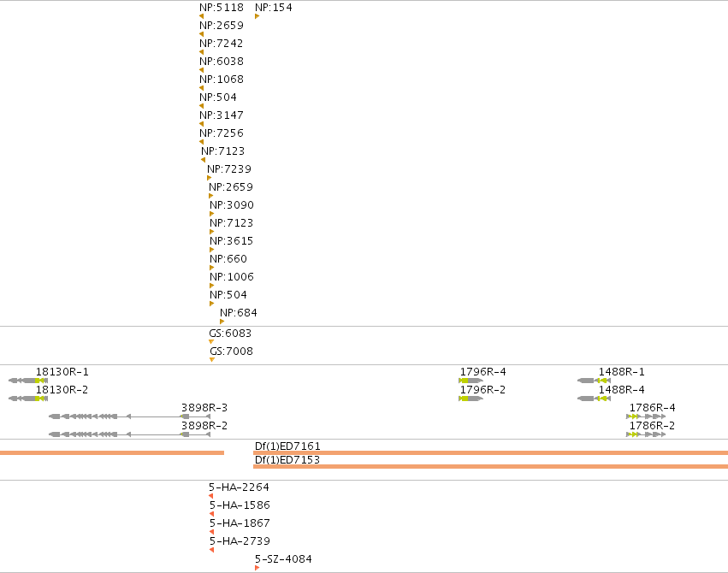Image resolution: width=728 pixels, height=573 pixels.
Task: Select the 5-HA-1867 red arrow marker
Action: (211, 532)
